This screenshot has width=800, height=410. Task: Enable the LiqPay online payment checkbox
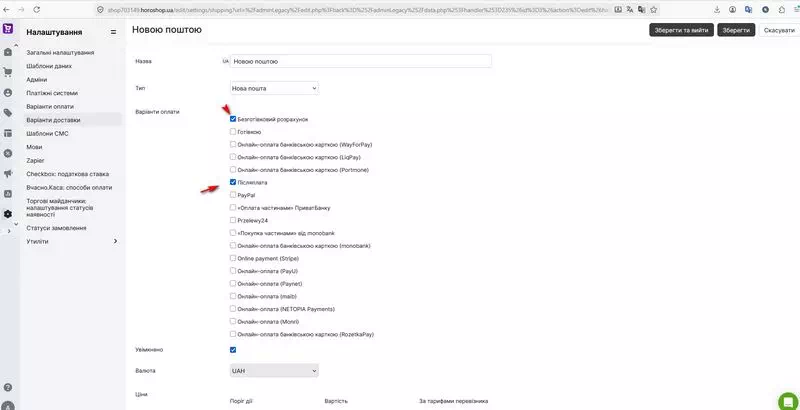(x=233, y=157)
